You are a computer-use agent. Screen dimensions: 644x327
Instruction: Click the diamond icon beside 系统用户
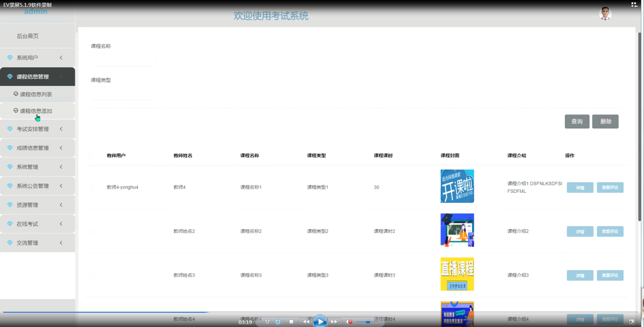10,58
